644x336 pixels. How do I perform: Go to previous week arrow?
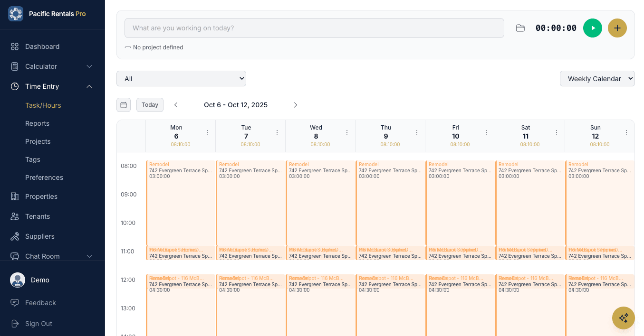pos(176,105)
